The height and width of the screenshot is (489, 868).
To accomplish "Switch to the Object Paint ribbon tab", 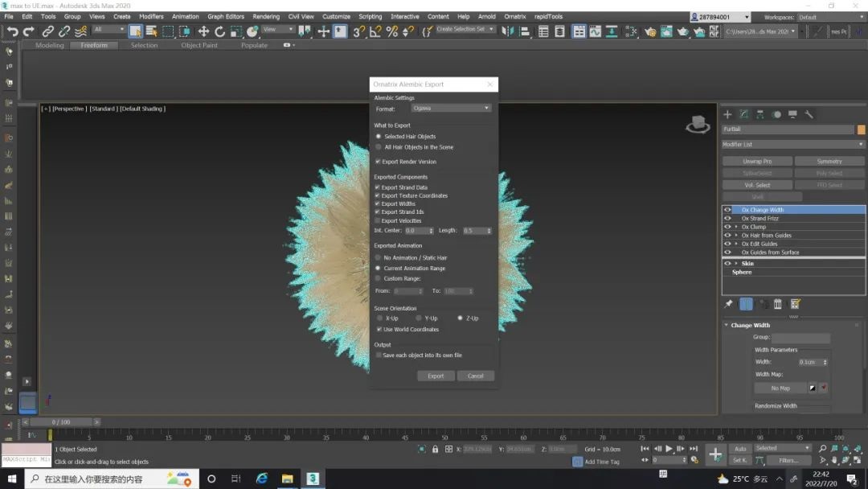I will pos(199,46).
